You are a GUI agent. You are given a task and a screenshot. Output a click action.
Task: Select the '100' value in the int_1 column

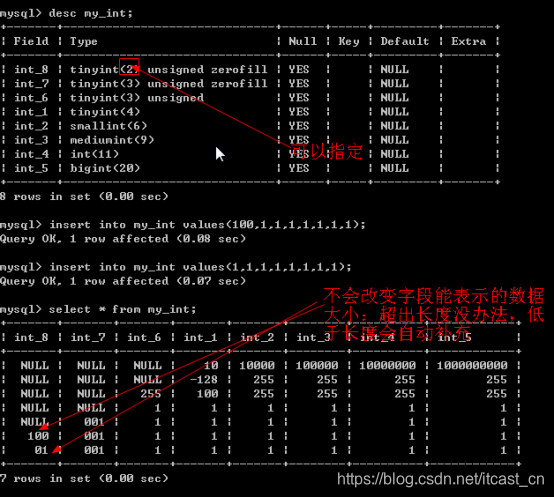click(x=207, y=394)
